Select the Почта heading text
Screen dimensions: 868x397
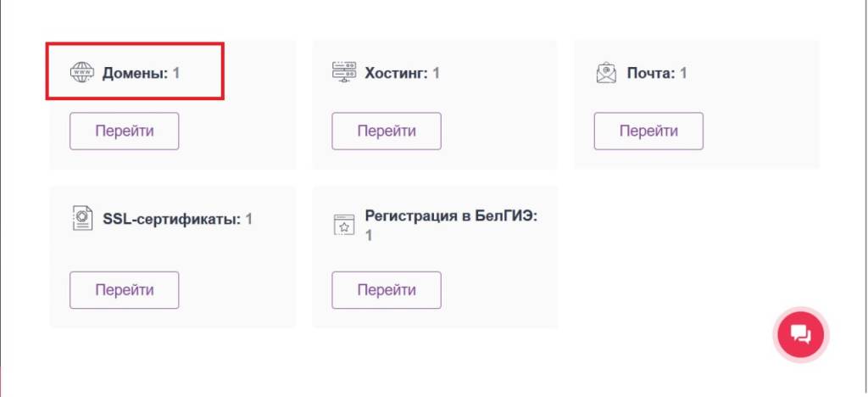tap(650, 73)
